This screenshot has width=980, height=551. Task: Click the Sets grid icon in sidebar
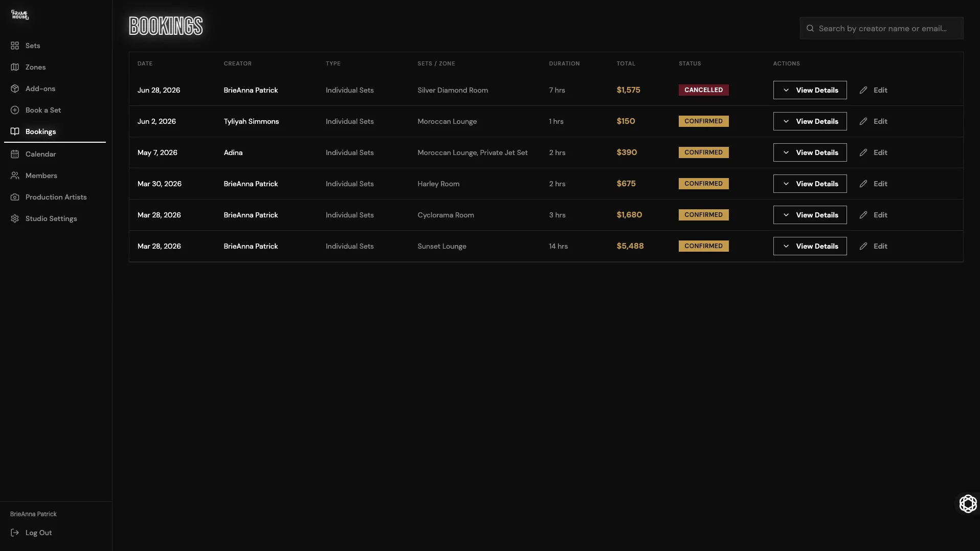15,46
